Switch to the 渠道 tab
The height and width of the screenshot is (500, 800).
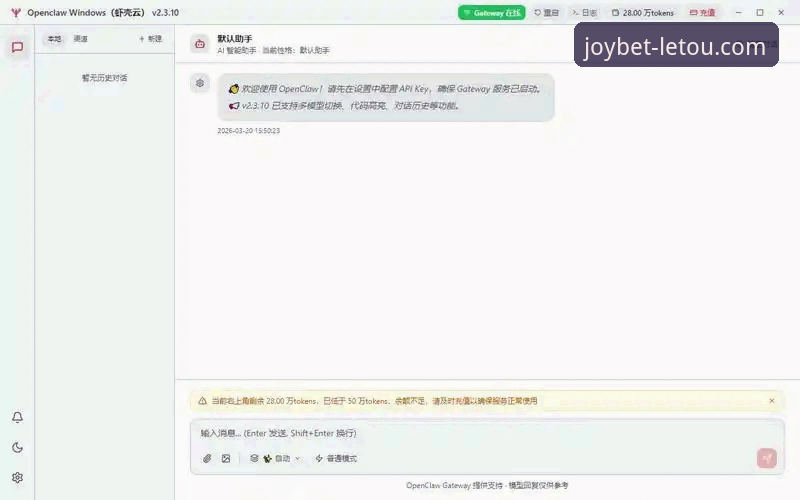[81, 39]
